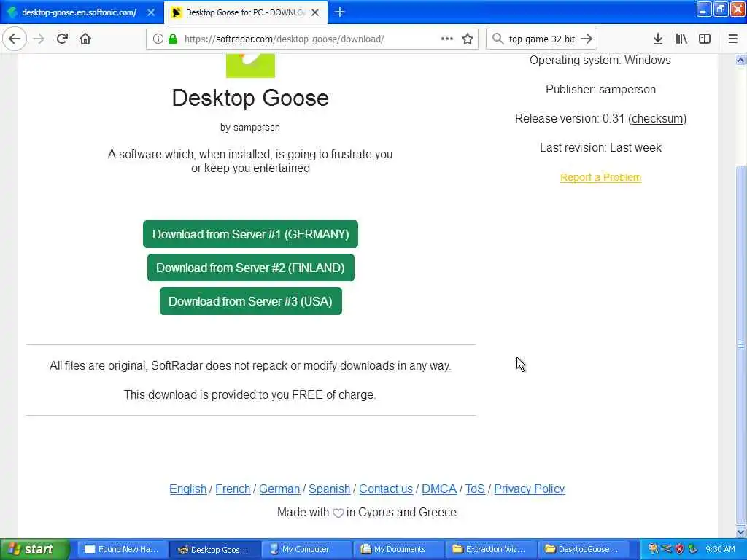Switch to Extraction Wizard taskbar window
Screen dimensions: 747x560
pos(491,550)
